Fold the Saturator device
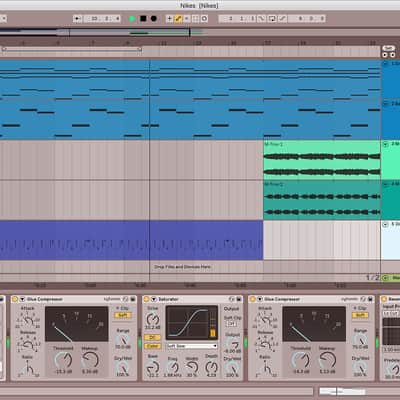400x400 pixels. (154, 299)
